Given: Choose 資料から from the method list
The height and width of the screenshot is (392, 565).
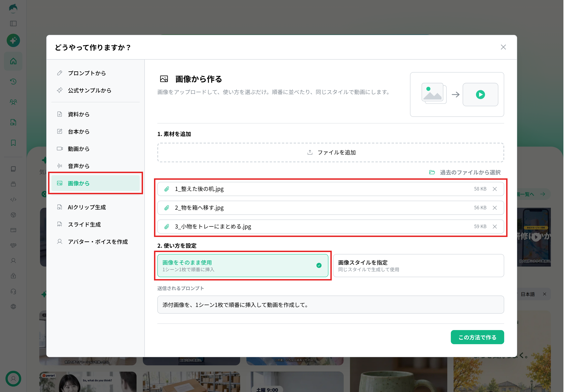Looking at the screenshot, I should [95, 114].
